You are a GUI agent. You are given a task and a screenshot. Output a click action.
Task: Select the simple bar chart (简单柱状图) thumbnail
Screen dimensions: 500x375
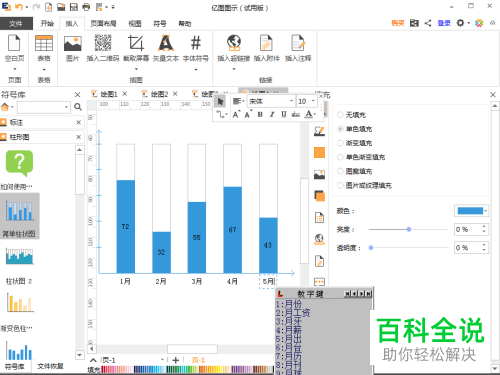(x=20, y=216)
